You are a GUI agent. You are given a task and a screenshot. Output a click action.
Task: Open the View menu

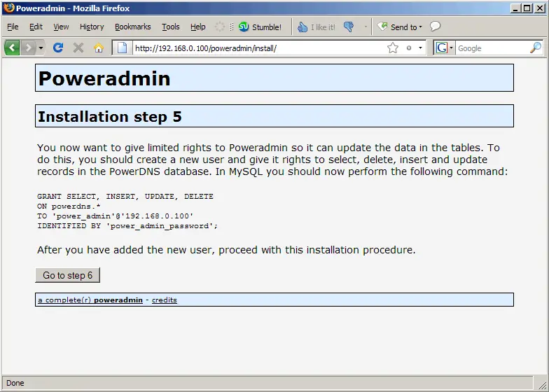[x=61, y=27]
